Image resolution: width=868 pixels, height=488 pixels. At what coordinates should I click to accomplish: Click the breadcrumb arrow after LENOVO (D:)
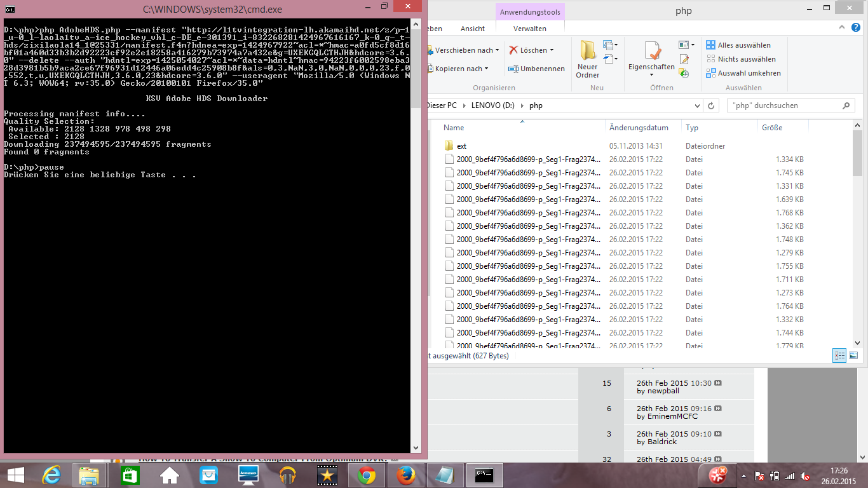point(522,105)
